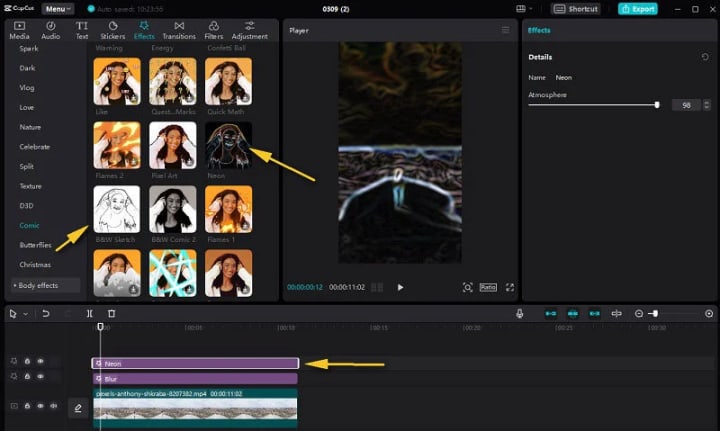Open the Stickers panel

point(112,30)
